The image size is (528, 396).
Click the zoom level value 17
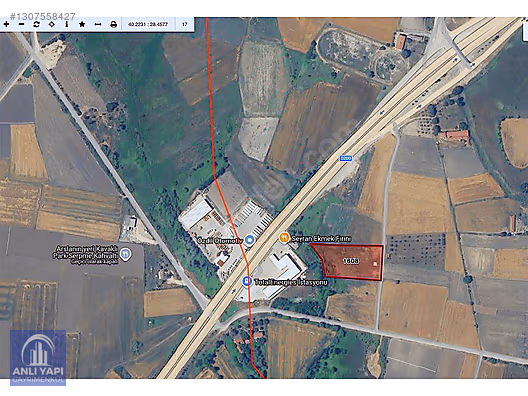coord(185,24)
